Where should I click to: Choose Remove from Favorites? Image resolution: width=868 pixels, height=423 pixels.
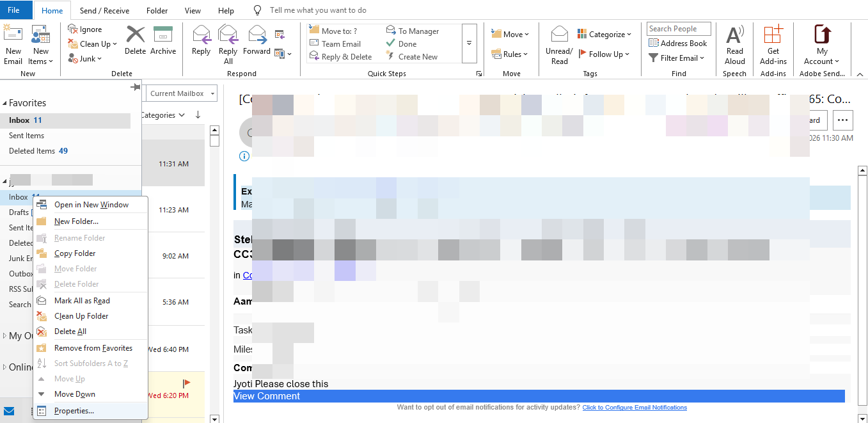91,348
